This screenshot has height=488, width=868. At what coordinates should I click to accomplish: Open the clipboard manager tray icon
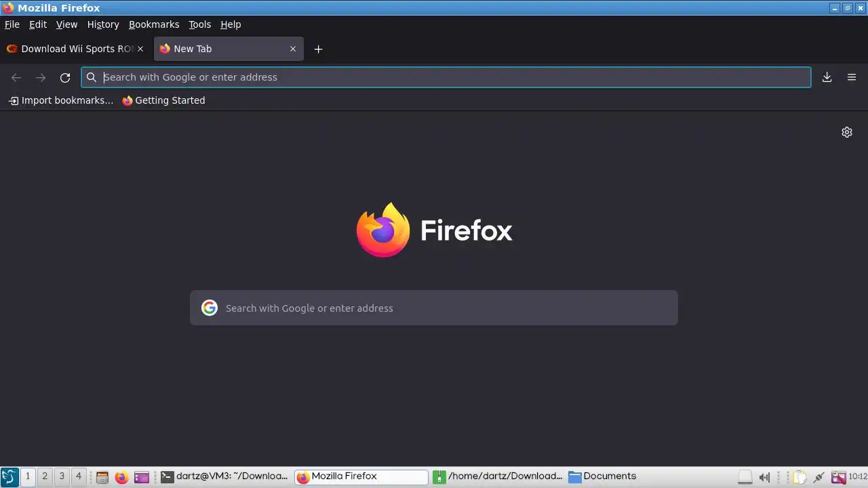coord(800,477)
